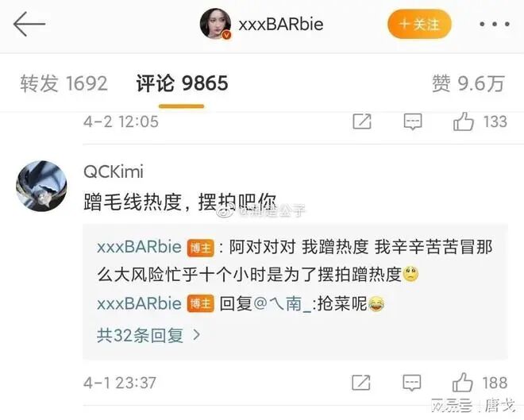524x420 pixels.
Task: Open the @乀南_ mention link
Action: (283, 304)
